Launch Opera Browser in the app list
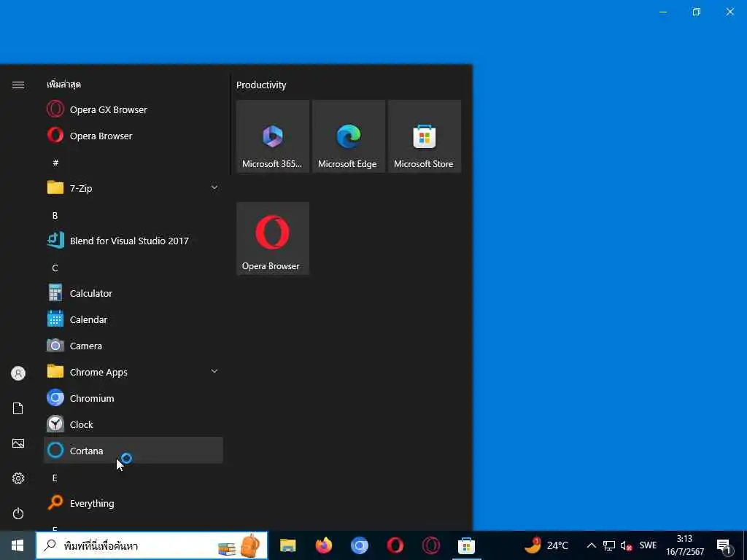The height and width of the screenshot is (560, 747). [x=133, y=136]
